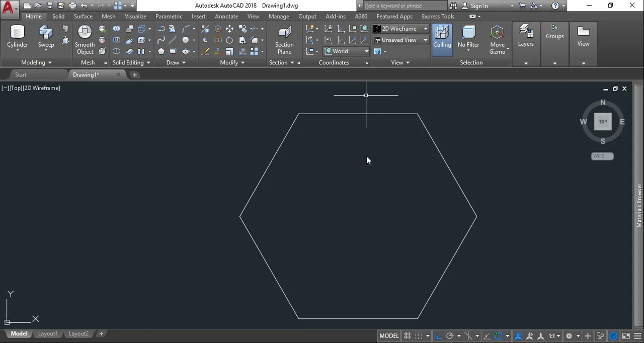Click the Help question mark icon

point(555,6)
